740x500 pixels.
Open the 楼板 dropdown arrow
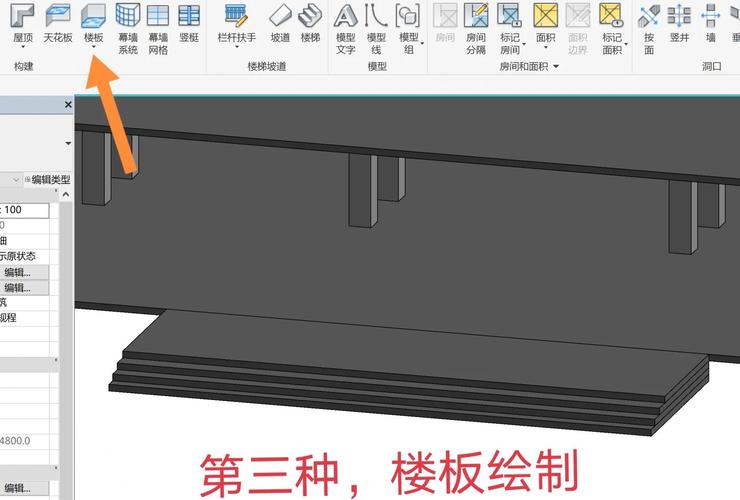[x=93, y=47]
